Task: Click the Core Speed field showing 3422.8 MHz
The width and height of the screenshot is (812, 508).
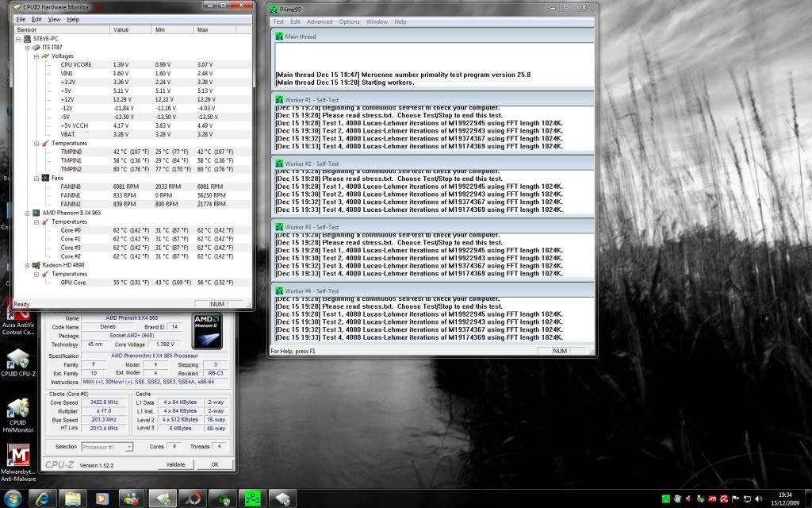Action: [x=104, y=402]
